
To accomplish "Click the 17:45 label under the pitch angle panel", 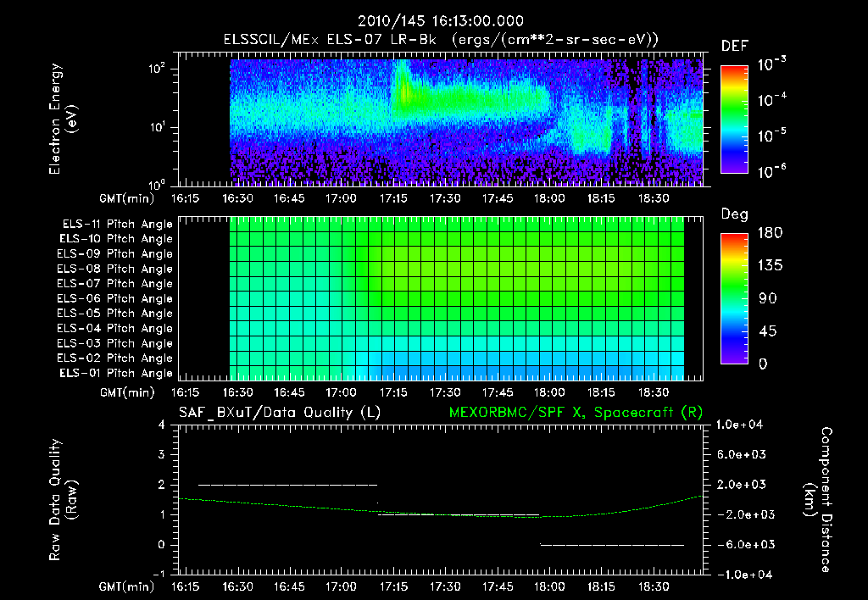I will pyautogui.click(x=497, y=393).
